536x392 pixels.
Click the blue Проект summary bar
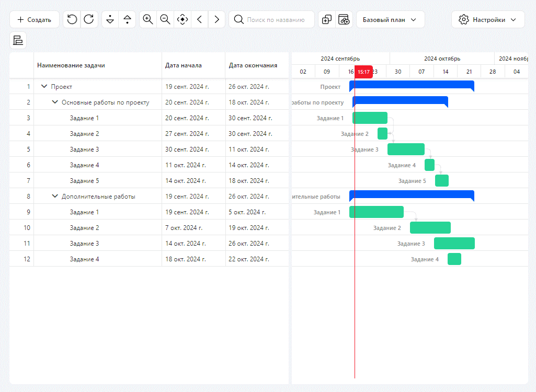click(412, 85)
